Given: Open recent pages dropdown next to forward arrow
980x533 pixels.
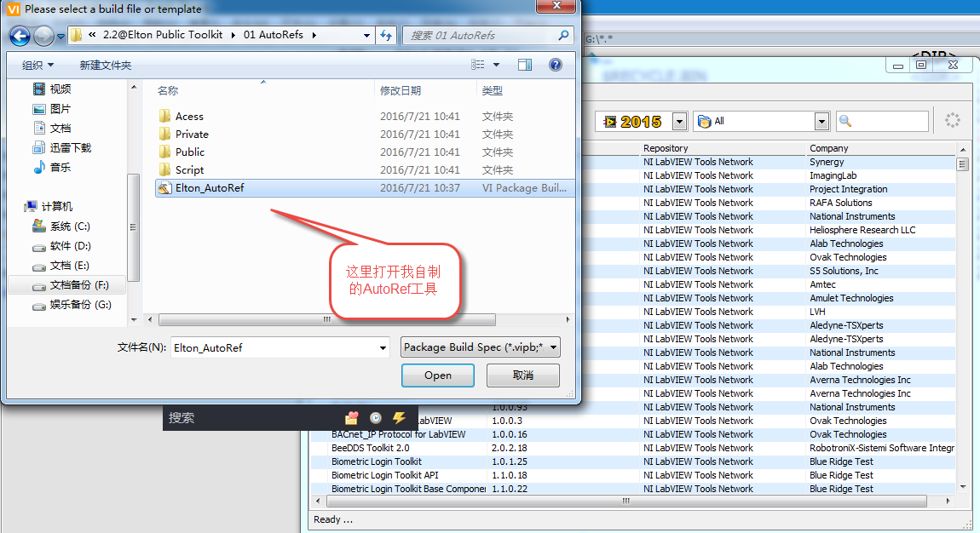Looking at the screenshot, I should pyautogui.click(x=61, y=37).
